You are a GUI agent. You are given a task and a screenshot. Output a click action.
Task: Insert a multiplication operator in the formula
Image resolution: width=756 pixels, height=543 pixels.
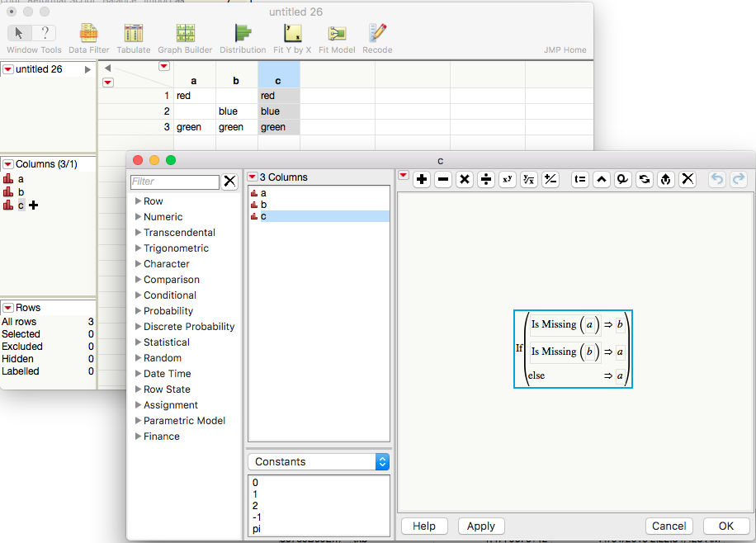pyautogui.click(x=464, y=179)
